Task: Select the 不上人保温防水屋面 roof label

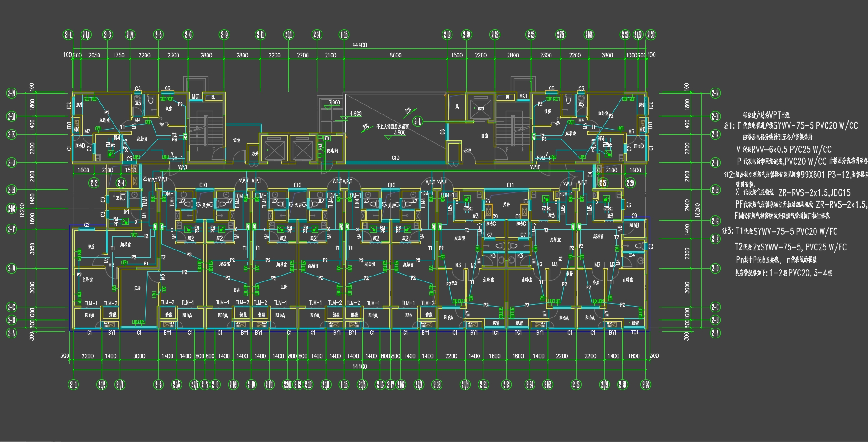Action: click(x=392, y=126)
